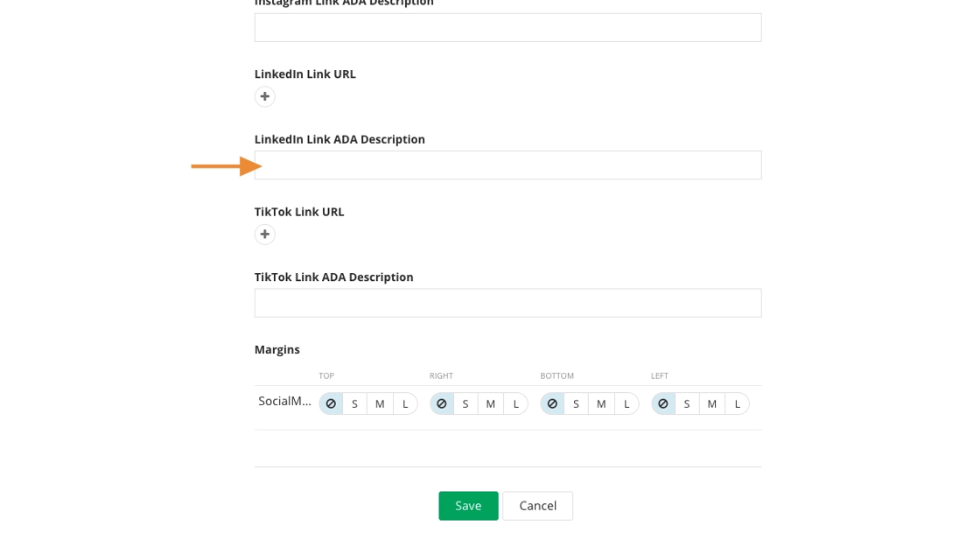Set Bottom margin to M
The width and height of the screenshot is (980, 547).
click(x=601, y=403)
